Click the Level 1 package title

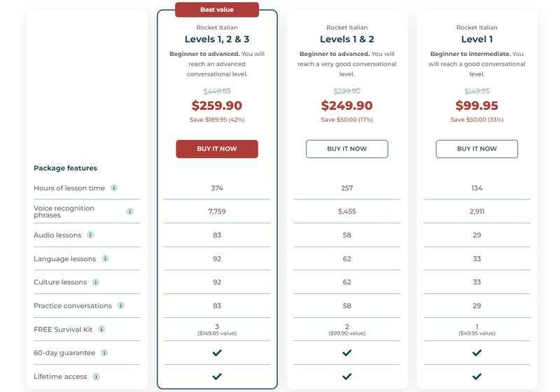[477, 39]
